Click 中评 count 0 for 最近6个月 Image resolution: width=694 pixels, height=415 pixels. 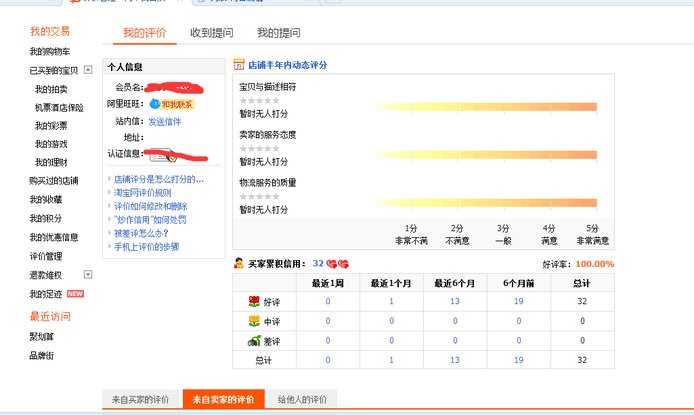pos(455,321)
